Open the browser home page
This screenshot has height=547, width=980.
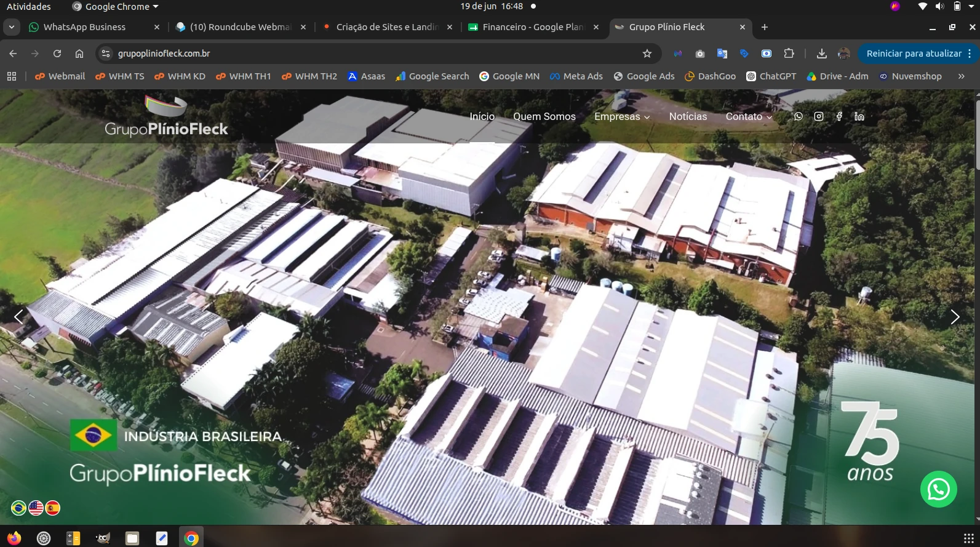[x=79, y=54]
